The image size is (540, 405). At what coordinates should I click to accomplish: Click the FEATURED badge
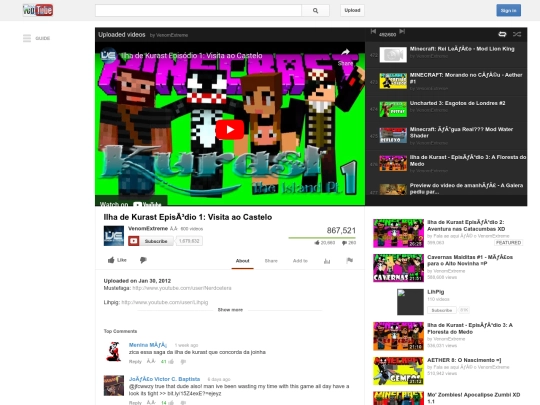pyautogui.click(x=508, y=242)
